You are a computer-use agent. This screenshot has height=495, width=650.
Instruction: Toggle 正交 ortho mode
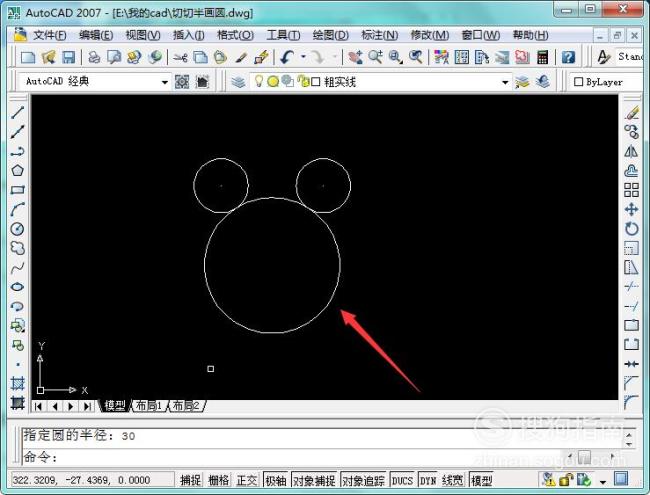click(x=247, y=480)
